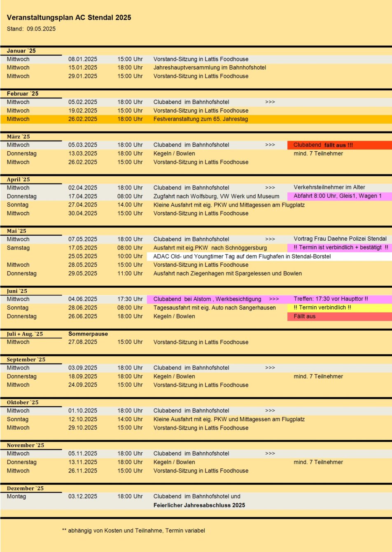The height and width of the screenshot is (552, 392).
Task: Click the red "Clubabend fällt aus !!!" cell
Action: [323, 145]
